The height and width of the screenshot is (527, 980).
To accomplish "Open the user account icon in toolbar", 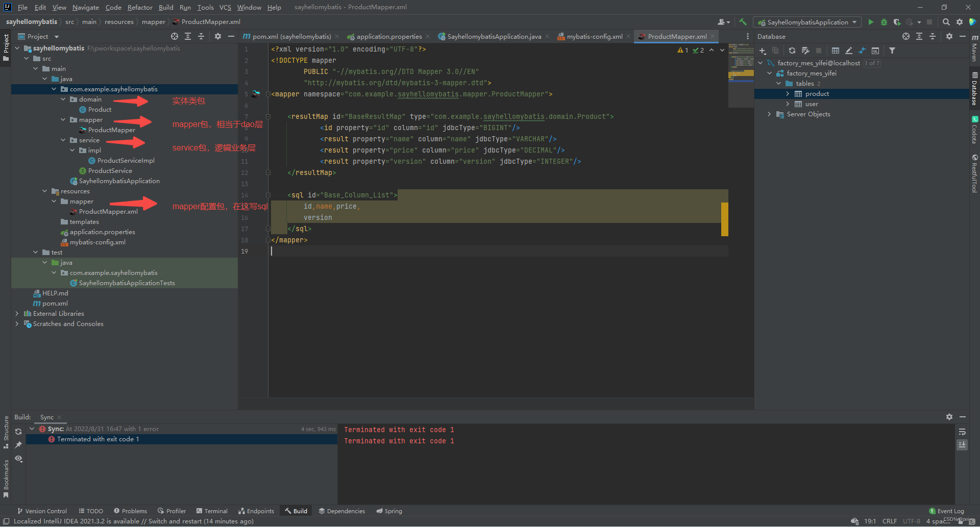I will tap(723, 22).
